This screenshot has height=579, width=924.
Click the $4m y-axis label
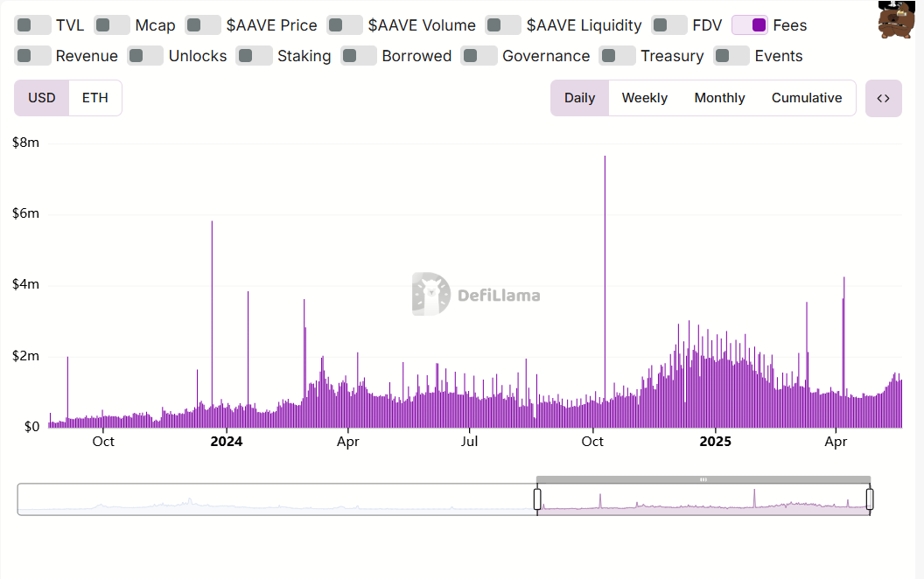pyautogui.click(x=25, y=284)
